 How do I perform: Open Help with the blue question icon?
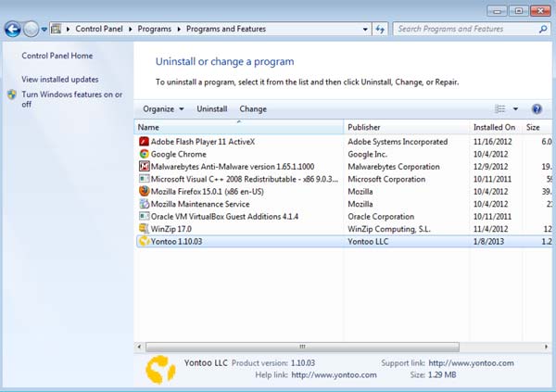537,109
